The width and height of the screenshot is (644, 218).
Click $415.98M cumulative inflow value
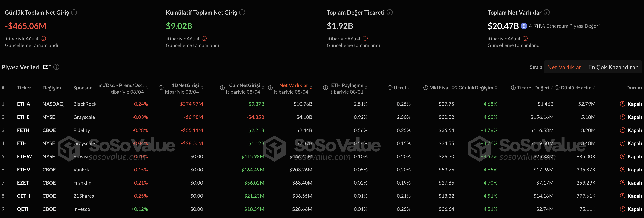(253, 156)
